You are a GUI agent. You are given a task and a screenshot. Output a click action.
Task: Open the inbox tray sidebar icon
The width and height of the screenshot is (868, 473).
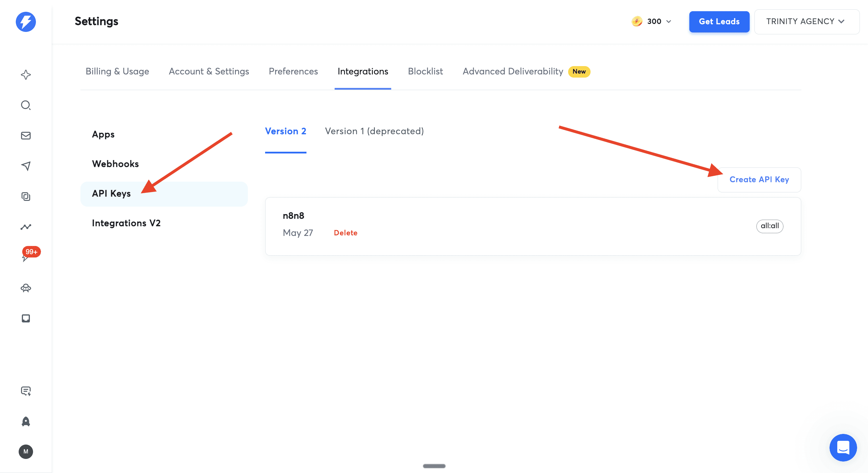(x=26, y=318)
